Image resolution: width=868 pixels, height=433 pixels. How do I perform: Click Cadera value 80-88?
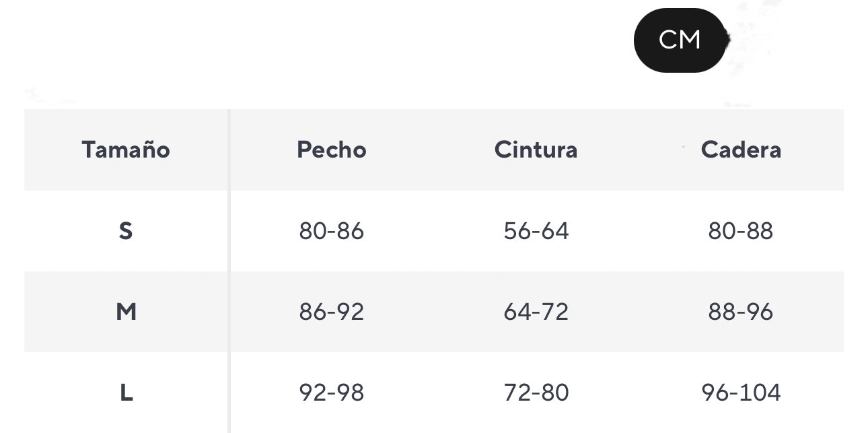pos(741,231)
